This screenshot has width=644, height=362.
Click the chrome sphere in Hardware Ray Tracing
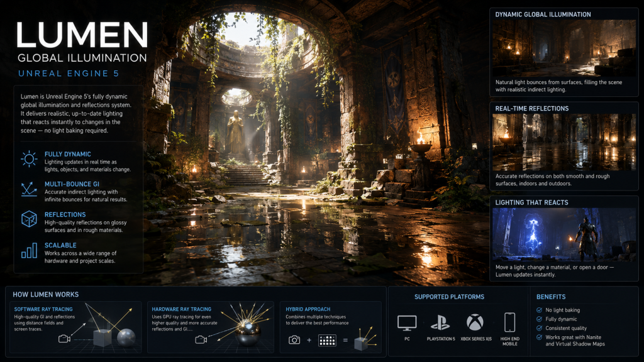pos(248,333)
